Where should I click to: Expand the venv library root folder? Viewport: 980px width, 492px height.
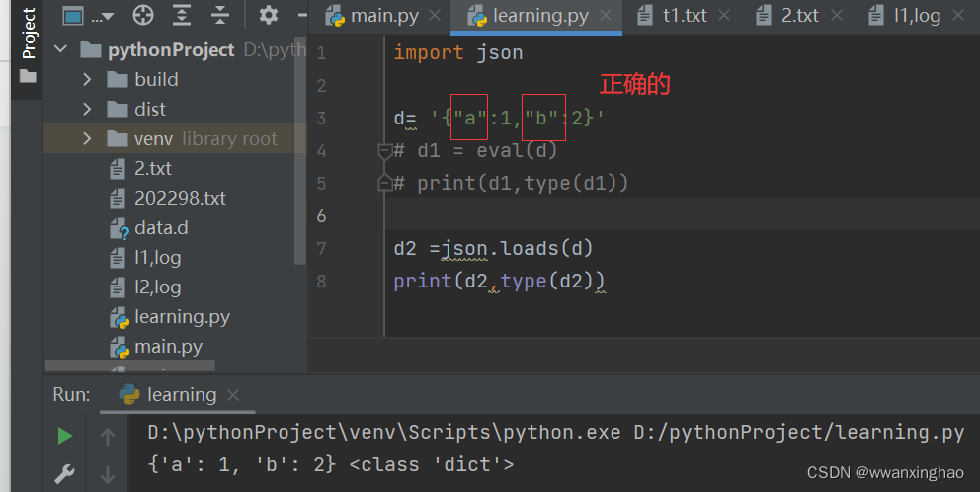click(x=87, y=138)
